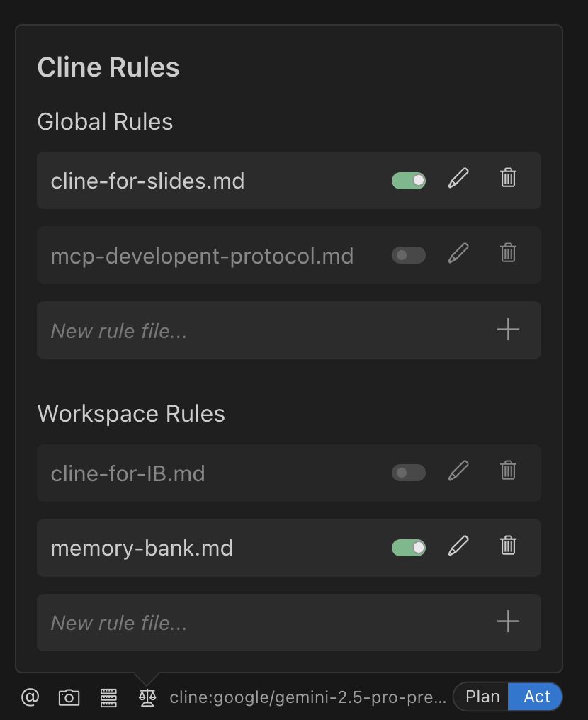Click the workspace New rule file input
The image size is (588, 720).
(x=213, y=622)
